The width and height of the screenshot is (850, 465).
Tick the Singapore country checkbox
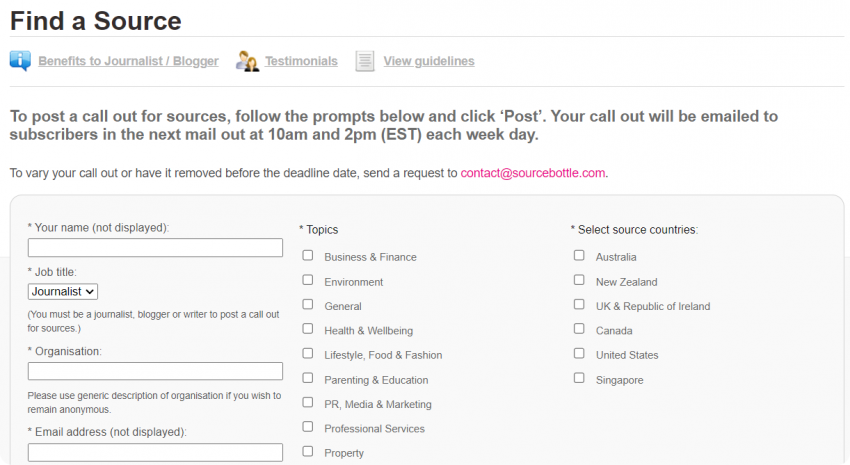pyautogui.click(x=579, y=378)
